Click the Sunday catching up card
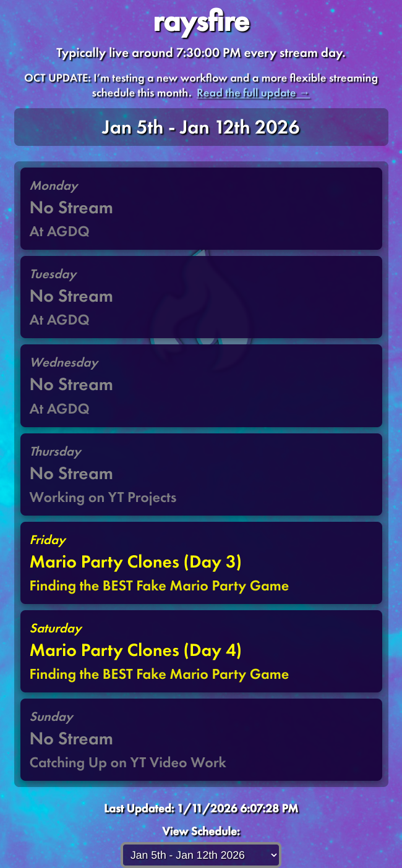The width and height of the screenshot is (402, 868). [201, 739]
